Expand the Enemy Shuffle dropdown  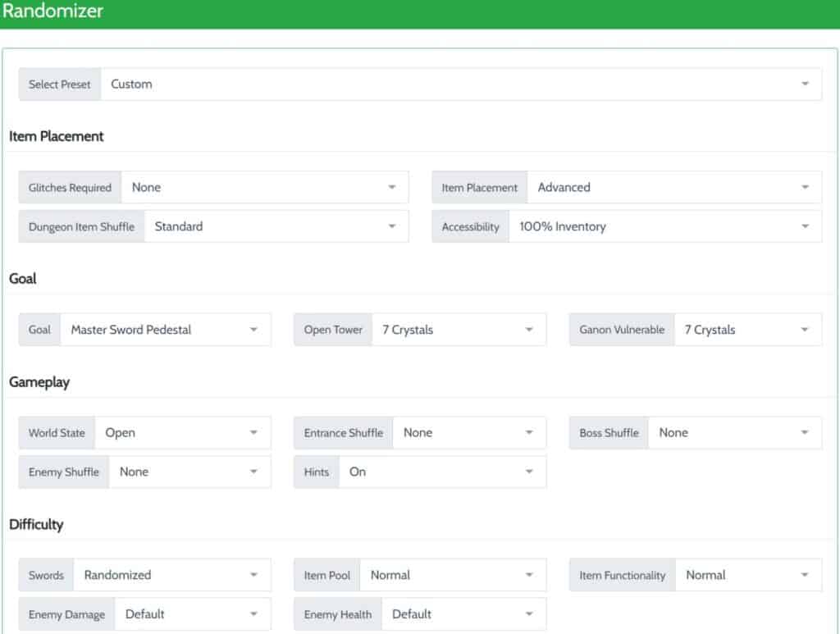coord(189,472)
